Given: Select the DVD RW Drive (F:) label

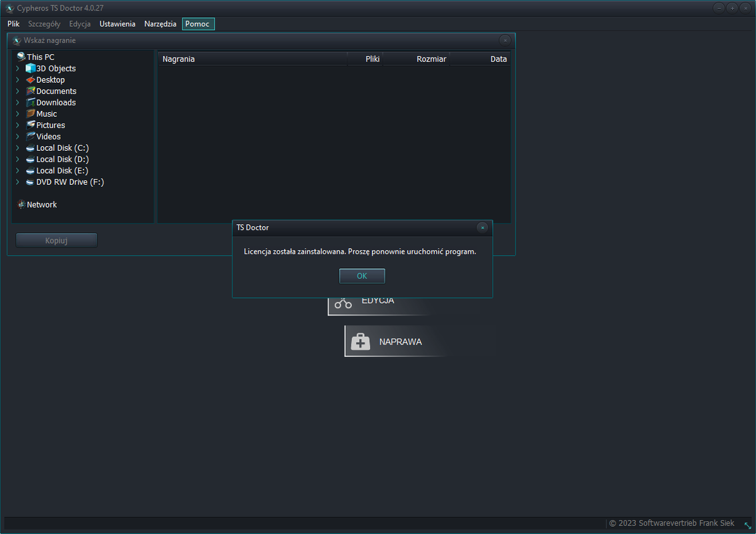Looking at the screenshot, I should (x=70, y=182).
